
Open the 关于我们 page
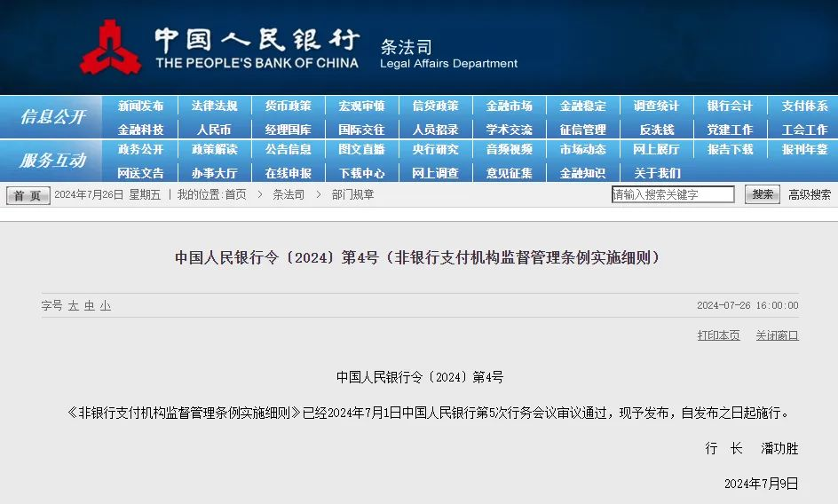[x=657, y=173]
